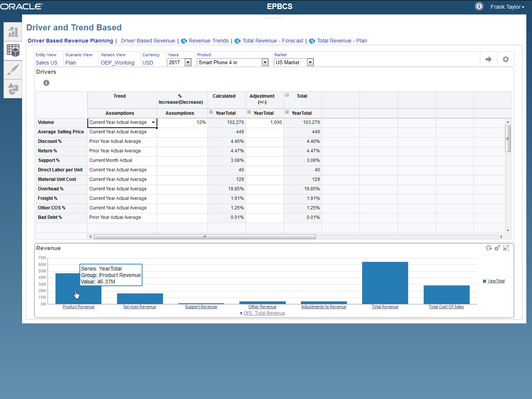This screenshot has height=399, width=532.
Task: Open the form settings gear icon
Action: click(505, 59)
